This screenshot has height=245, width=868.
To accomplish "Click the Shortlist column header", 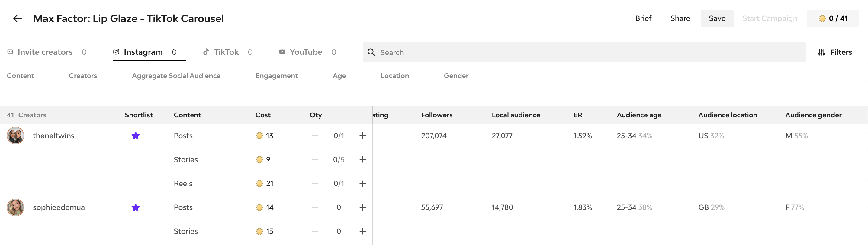I will (139, 115).
